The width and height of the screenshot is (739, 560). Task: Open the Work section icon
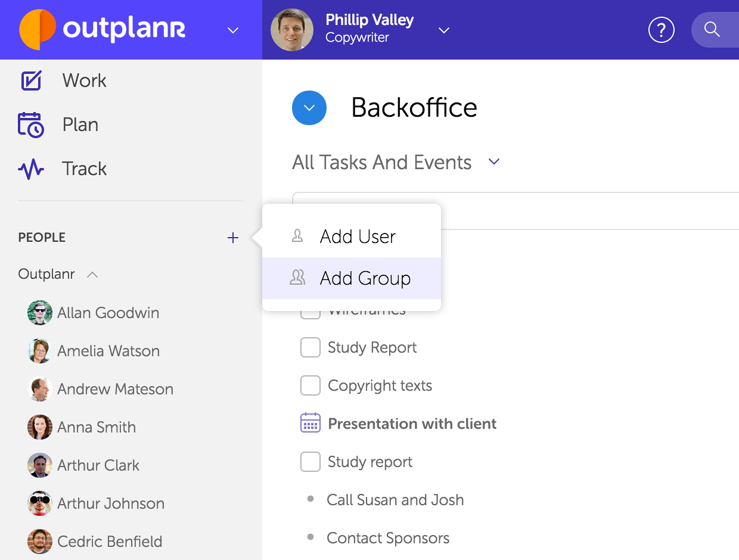tap(31, 80)
